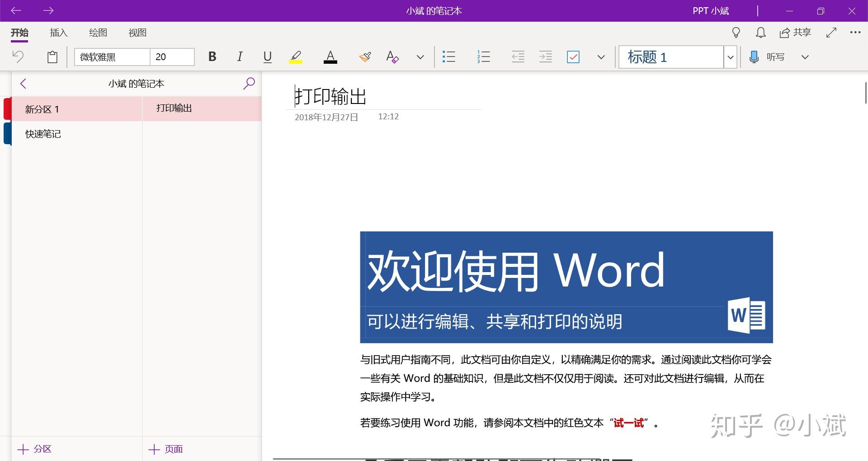Open the more options ellipsis menu
Image resolution: width=868 pixels, height=461 pixels.
point(855,33)
